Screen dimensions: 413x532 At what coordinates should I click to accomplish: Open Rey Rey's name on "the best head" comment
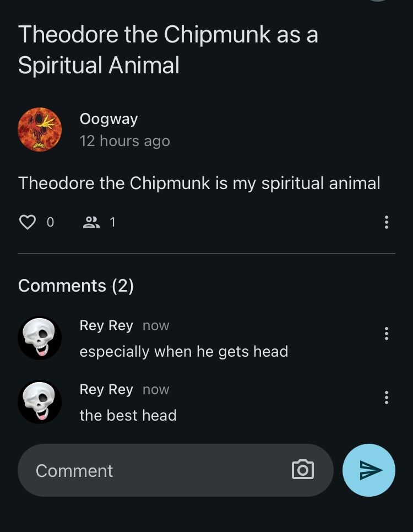(106, 389)
